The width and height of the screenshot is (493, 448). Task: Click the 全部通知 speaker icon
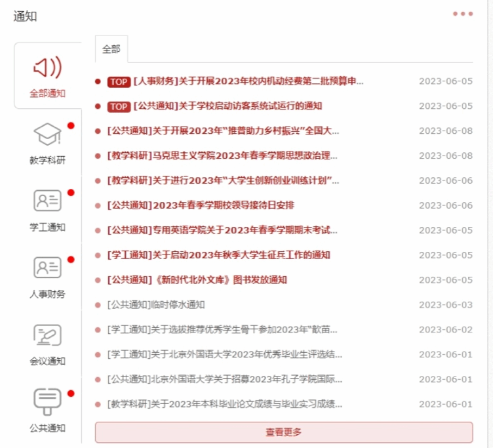pyautogui.click(x=47, y=67)
